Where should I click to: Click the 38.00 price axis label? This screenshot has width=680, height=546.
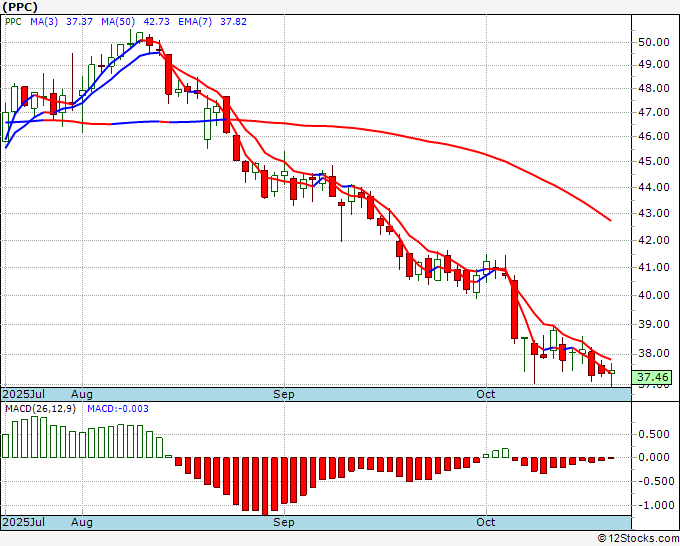click(x=654, y=353)
